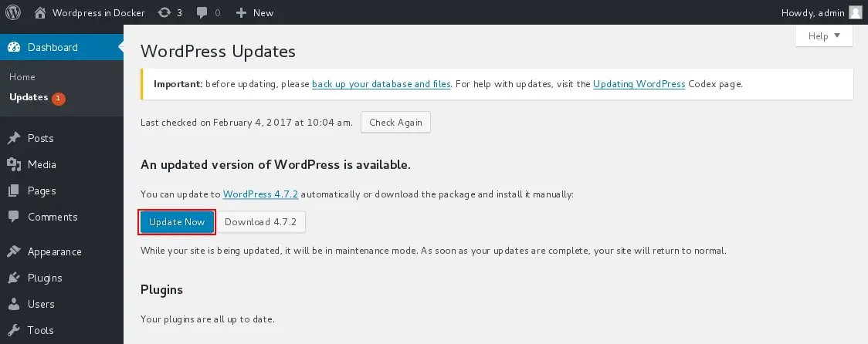The image size is (868, 344).
Task: Click the comments count 0 in the admin bar
Action: click(x=218, y=12)
